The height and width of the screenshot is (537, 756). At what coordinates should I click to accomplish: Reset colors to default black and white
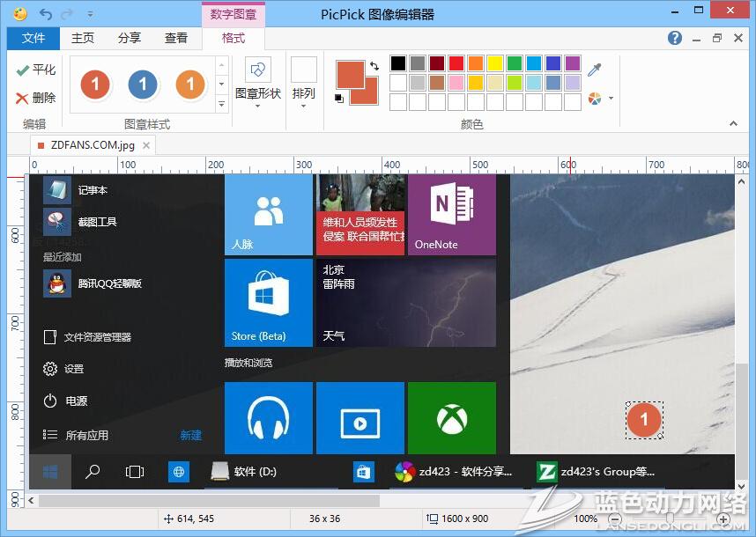340,98
